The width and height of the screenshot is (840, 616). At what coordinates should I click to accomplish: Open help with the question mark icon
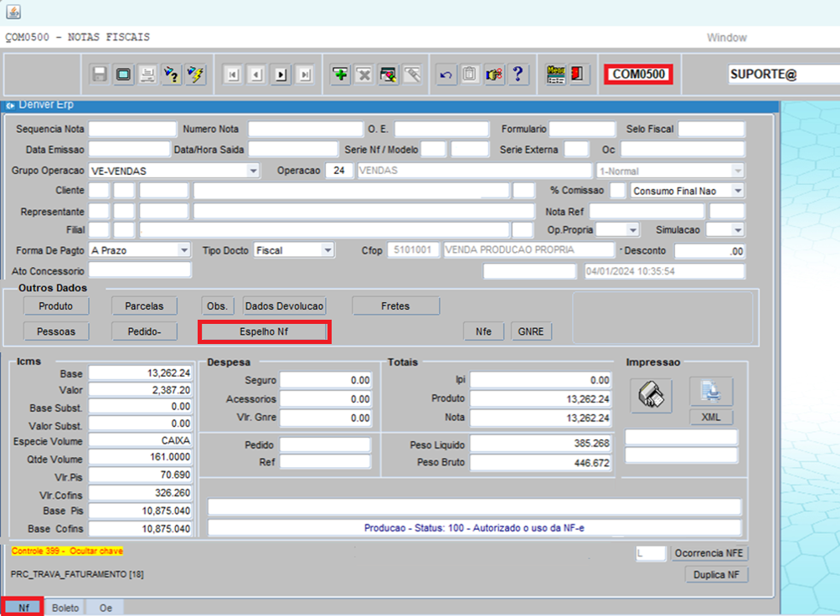click(x=518, y=74)
